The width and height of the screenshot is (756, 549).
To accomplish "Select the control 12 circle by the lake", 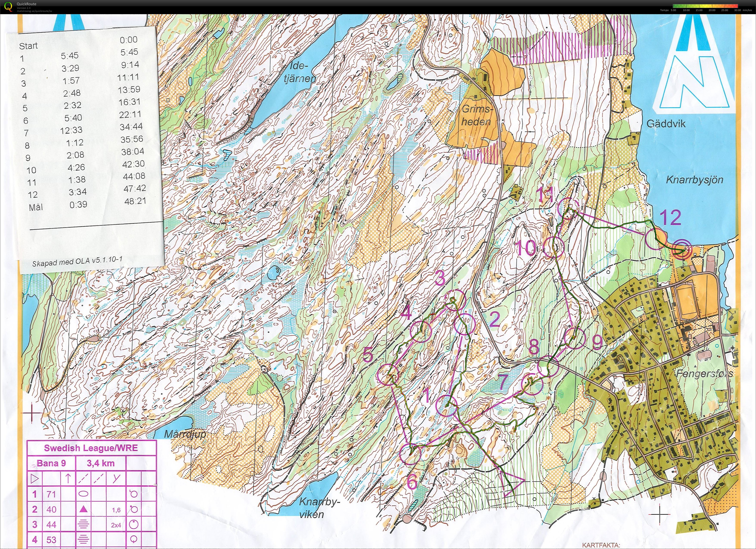I will 656,239.
